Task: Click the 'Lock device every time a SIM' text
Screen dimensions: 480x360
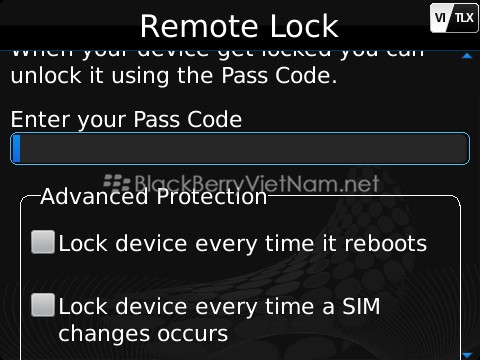Action: click(219, 306)
